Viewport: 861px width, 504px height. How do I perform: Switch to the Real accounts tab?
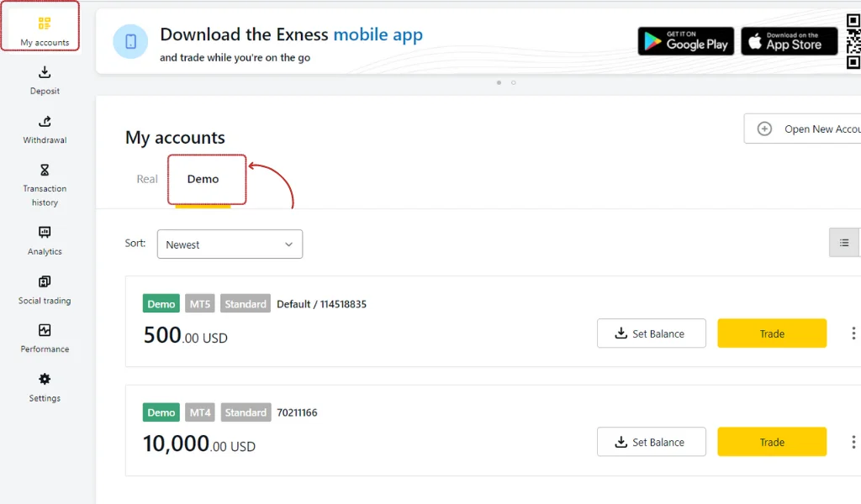pyautogui.click(x=146, y=179)
